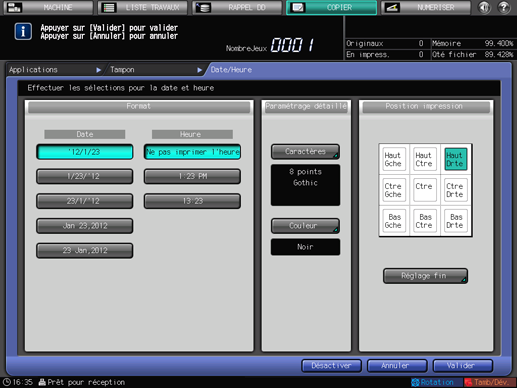Open the MACHINE tab
The image size is (517, 388).
[48, 7]
